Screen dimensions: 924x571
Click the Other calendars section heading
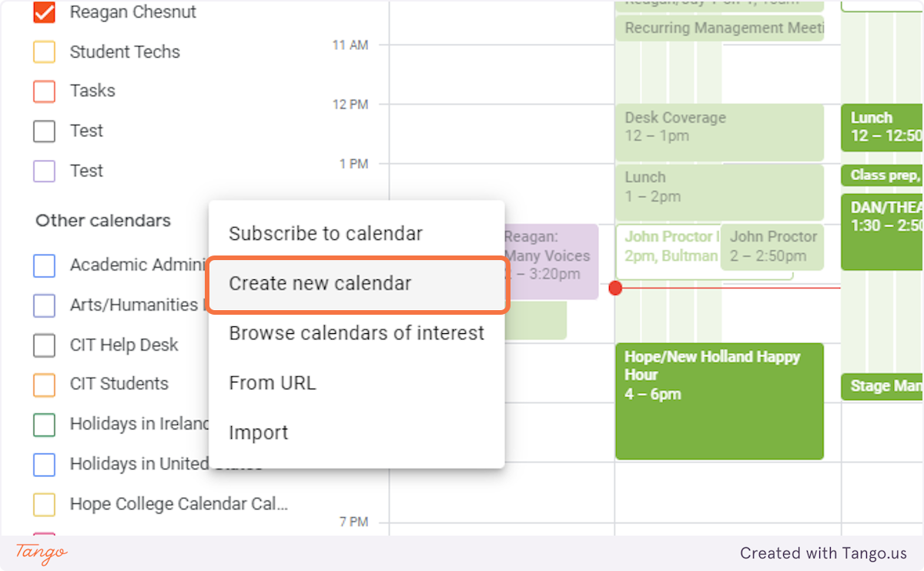[x=103, y=221]
